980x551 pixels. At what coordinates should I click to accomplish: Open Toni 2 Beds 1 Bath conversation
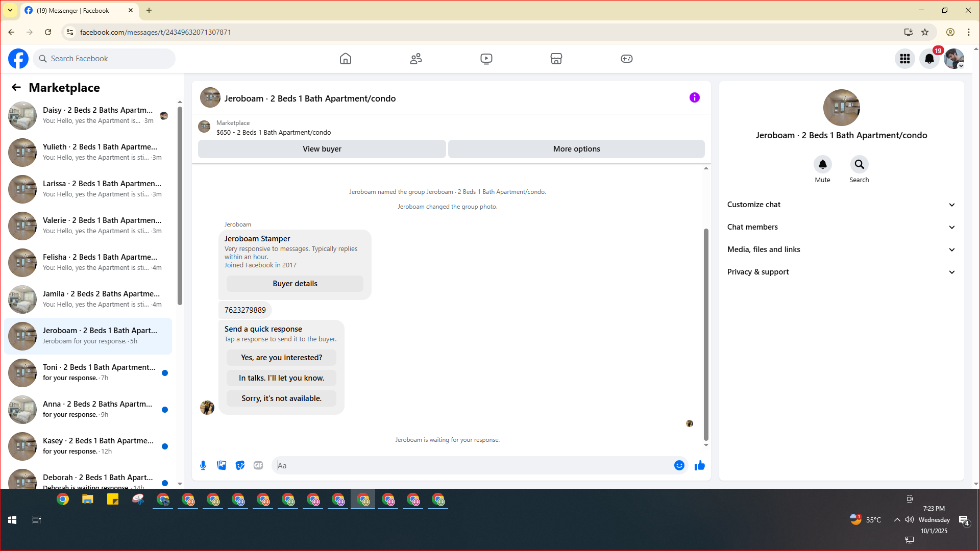point(88,373)
